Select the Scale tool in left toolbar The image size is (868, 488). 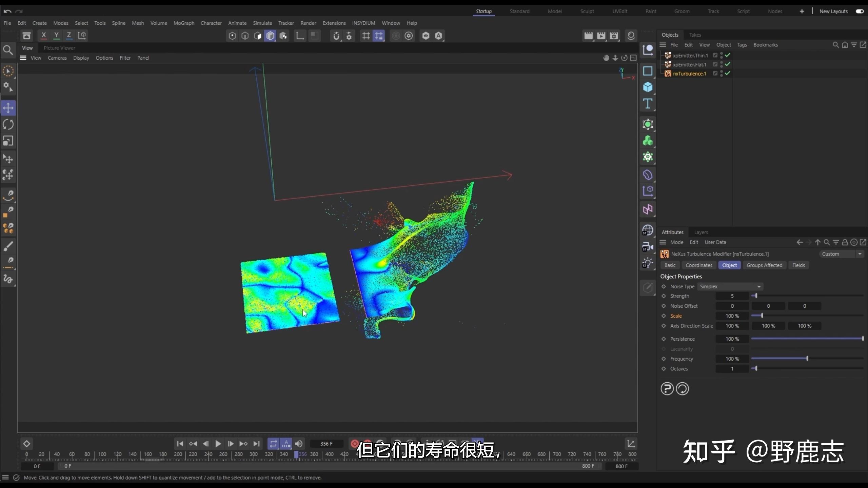pos(8,141)
